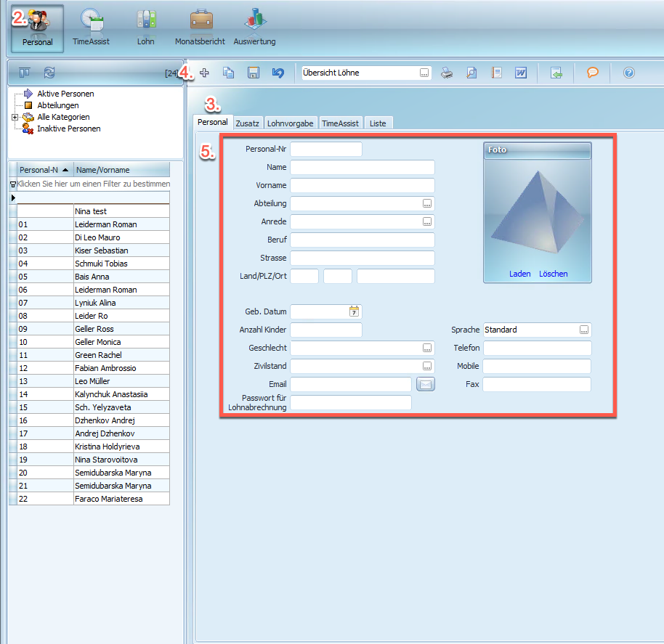Image resolution: width=664 pixels, height=644 pixels.
Task: Click the Name/Vorname column header
Action: (122, 170)
